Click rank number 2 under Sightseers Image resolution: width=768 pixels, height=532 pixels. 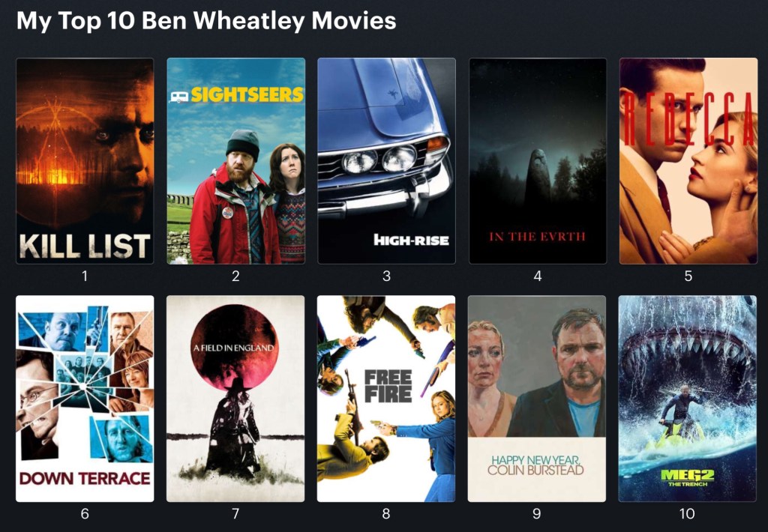[235, 276]
